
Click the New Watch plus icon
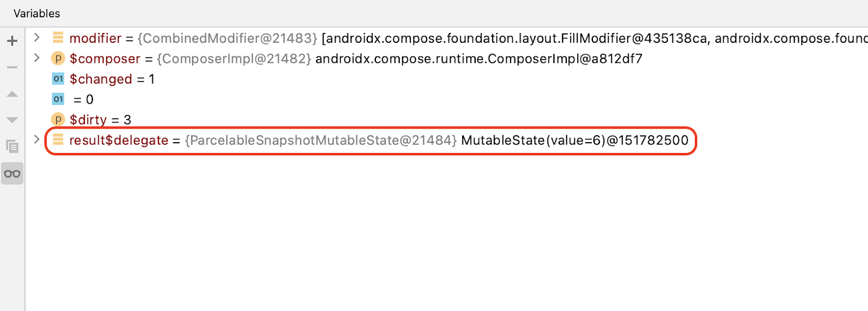[12, 41]
